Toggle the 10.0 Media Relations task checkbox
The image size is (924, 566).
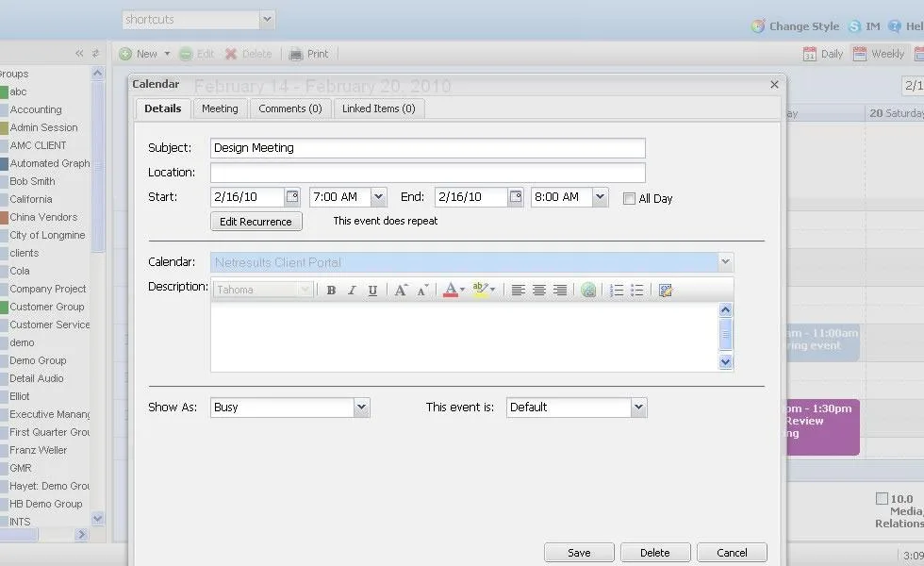pos(882,499)
